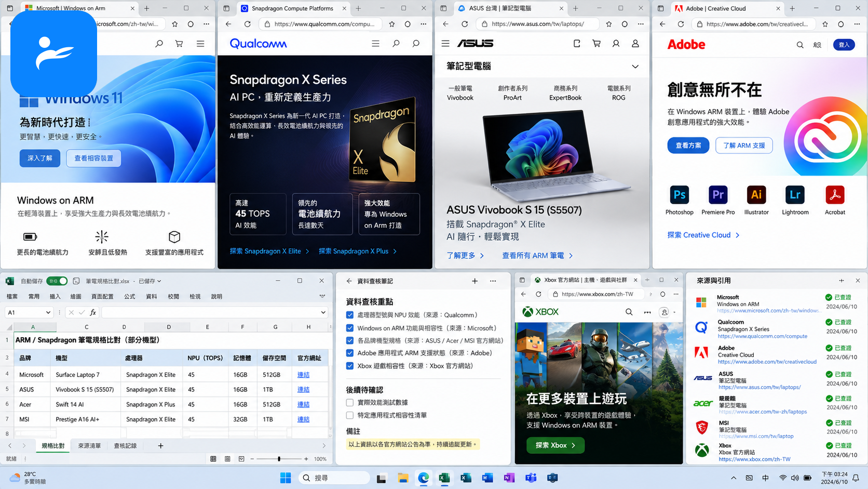Click the taskbar search box
868x489 pixels.
334,478
